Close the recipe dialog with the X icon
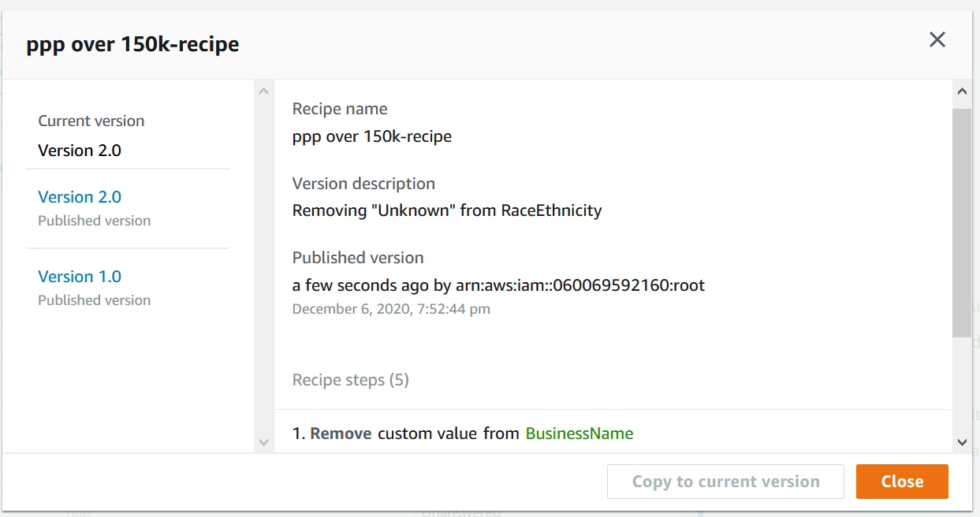Image resolution: width=980 pixels, height=517 pixels. (x=937, y=40)
